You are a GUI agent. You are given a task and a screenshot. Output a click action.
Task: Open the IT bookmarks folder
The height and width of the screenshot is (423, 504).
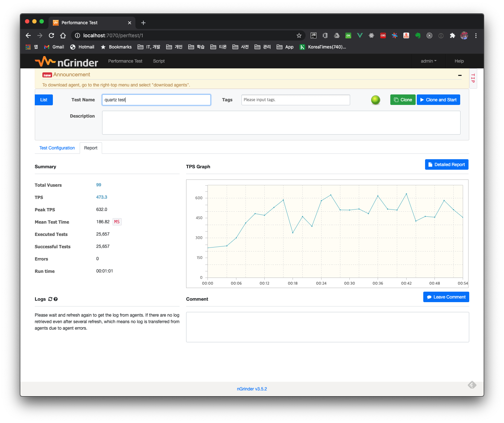point(149,47)
